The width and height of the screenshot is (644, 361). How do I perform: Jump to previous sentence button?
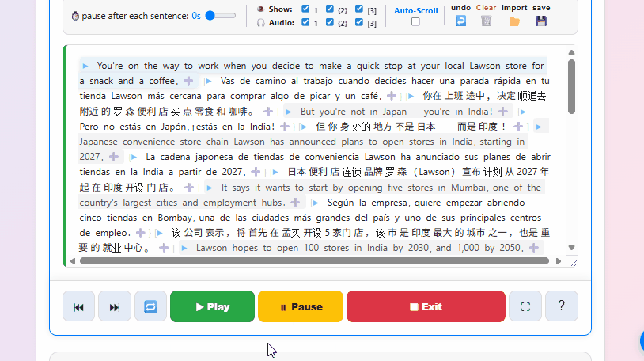pos(79,306)
